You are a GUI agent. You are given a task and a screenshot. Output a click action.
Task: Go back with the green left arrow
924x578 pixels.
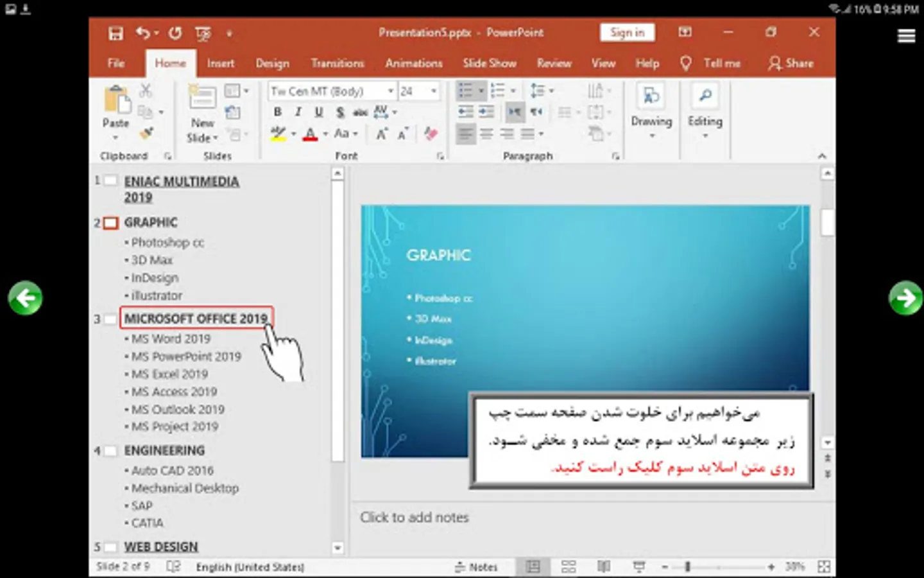pos(25,298)
